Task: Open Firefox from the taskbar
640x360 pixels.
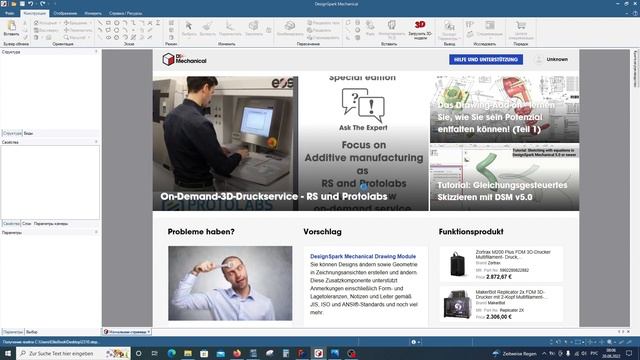Action: (x=237, y=353)
